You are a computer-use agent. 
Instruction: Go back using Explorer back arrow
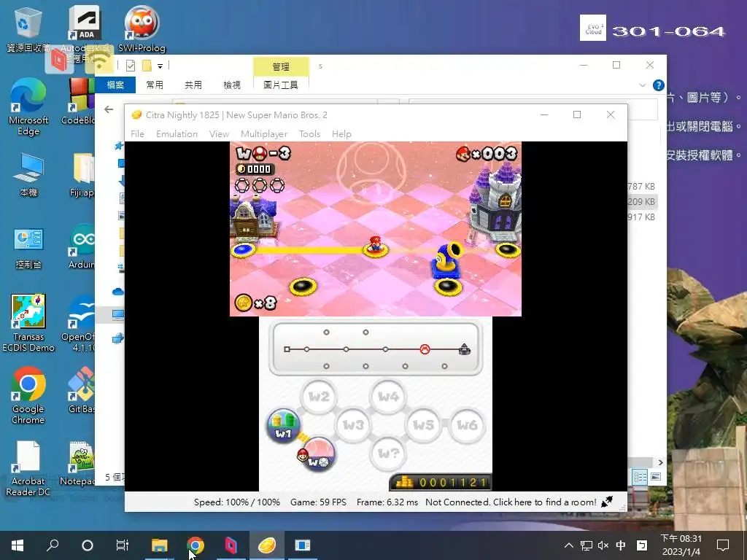(109, 109)
